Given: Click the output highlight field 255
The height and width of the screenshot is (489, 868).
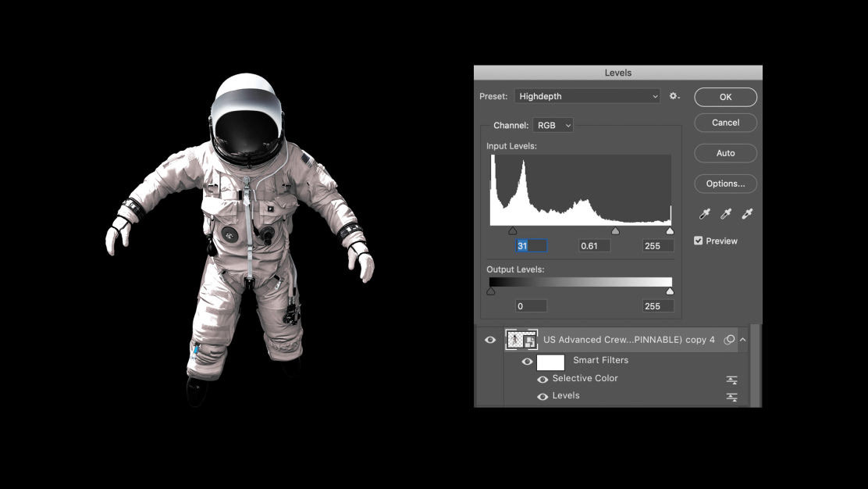Looking at the screenshot, I should [658, 306].
